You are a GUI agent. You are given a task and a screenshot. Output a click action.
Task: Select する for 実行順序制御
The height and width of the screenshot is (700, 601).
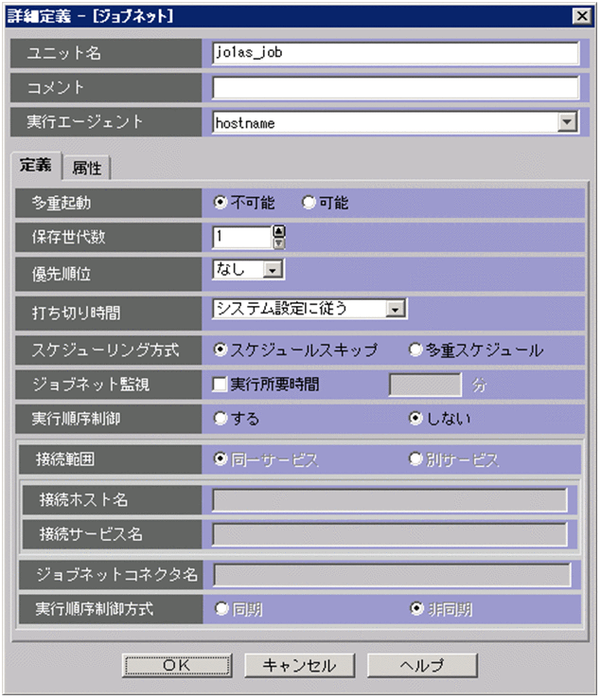coord(221,418)
